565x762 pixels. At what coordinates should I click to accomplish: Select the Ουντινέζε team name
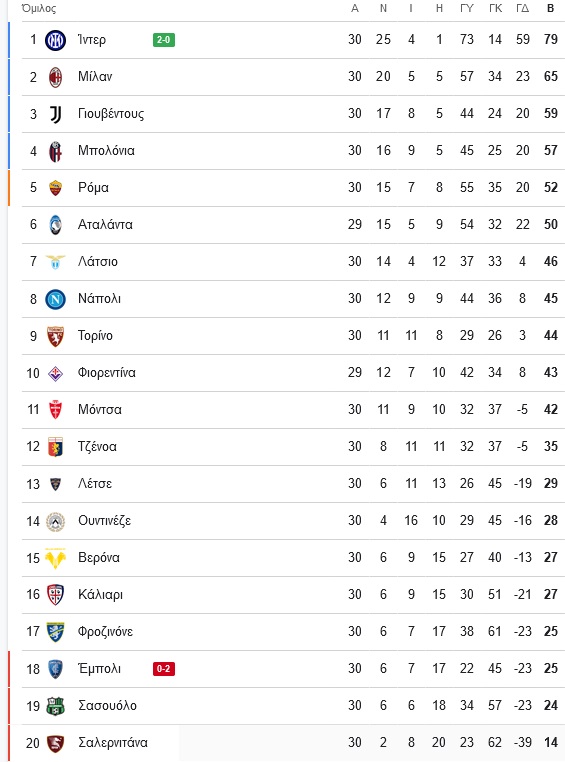coord(104,521)
